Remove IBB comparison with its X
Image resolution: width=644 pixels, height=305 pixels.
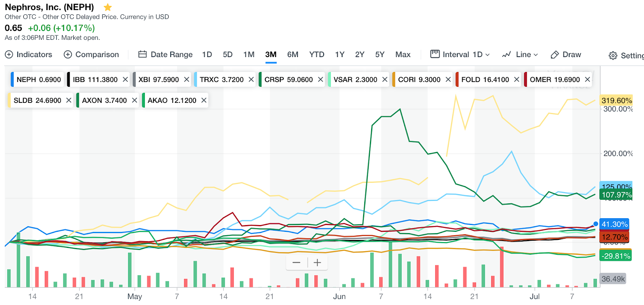coord(125,80)
